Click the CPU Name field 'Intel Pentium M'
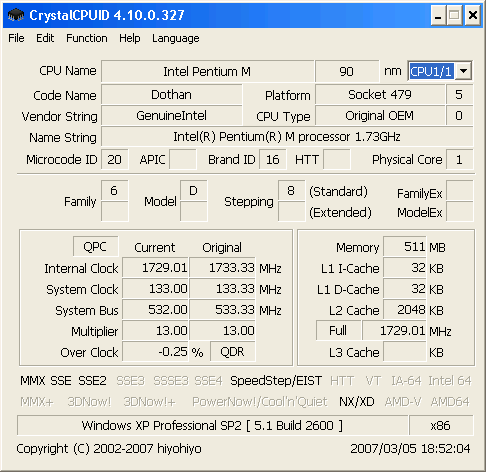 click(x=207, y=71)
